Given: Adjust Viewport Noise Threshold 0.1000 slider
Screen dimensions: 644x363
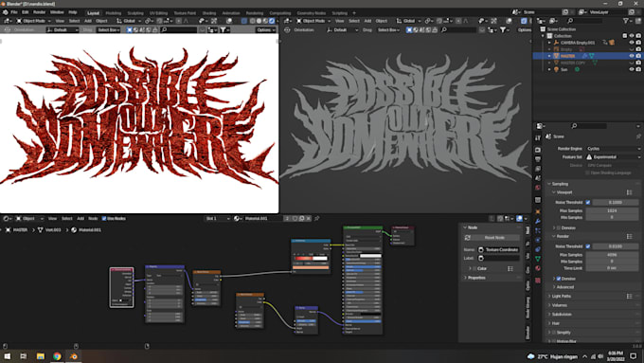Looking at the screenshot, I should click(x=616, y=202).
